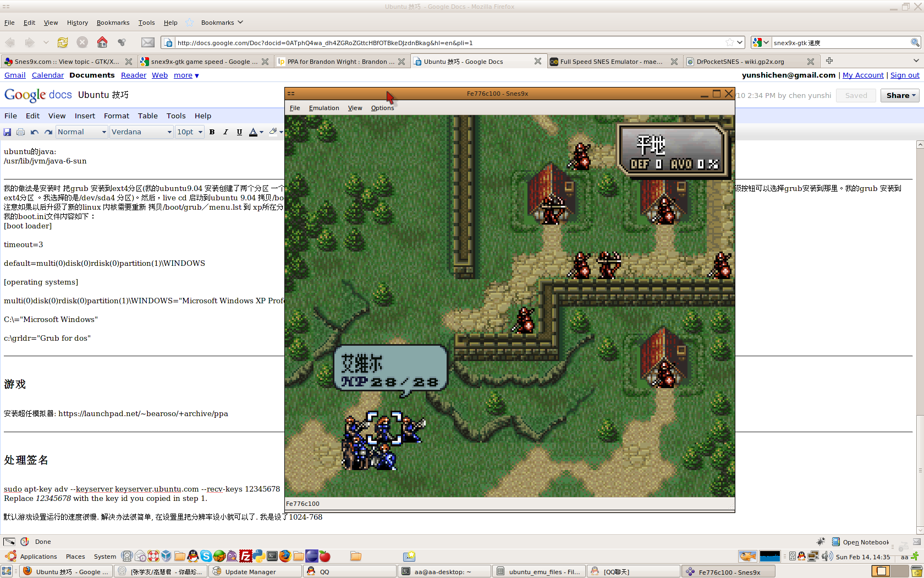Click the Firefox Forward navigation arrow
The image size is (924, 578).
click(30, 42)
